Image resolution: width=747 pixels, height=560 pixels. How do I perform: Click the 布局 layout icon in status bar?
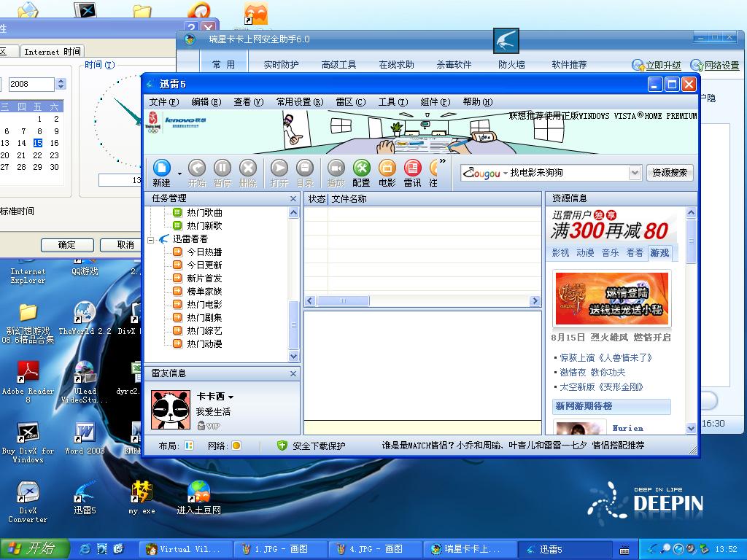click(x=189, y=446)
